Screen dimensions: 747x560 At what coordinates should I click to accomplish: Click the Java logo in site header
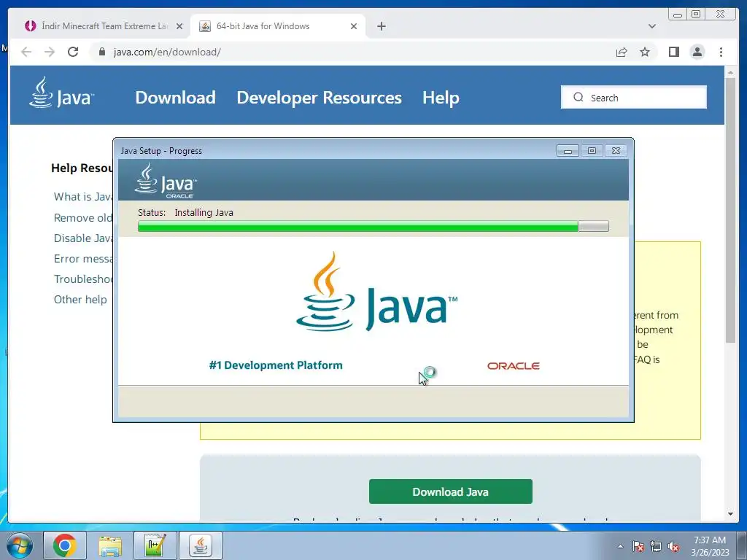[61, 93]
